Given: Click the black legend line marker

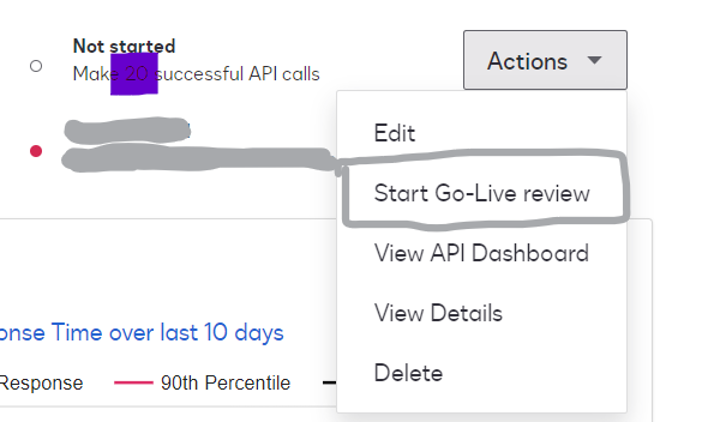Looking at the screenshot, I should [x=329, y=383].
